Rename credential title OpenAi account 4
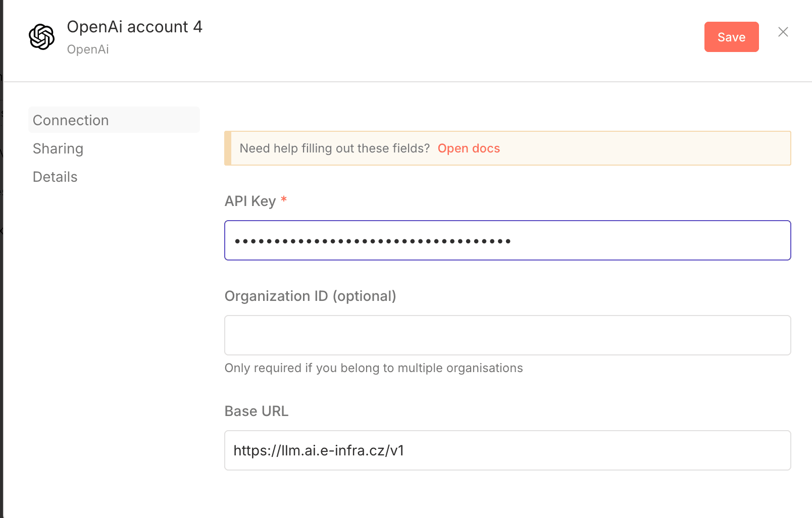 tap(134, 27)
